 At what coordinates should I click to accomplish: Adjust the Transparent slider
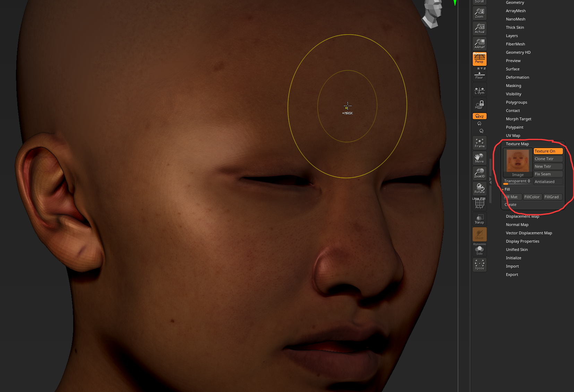coord(517,182)
